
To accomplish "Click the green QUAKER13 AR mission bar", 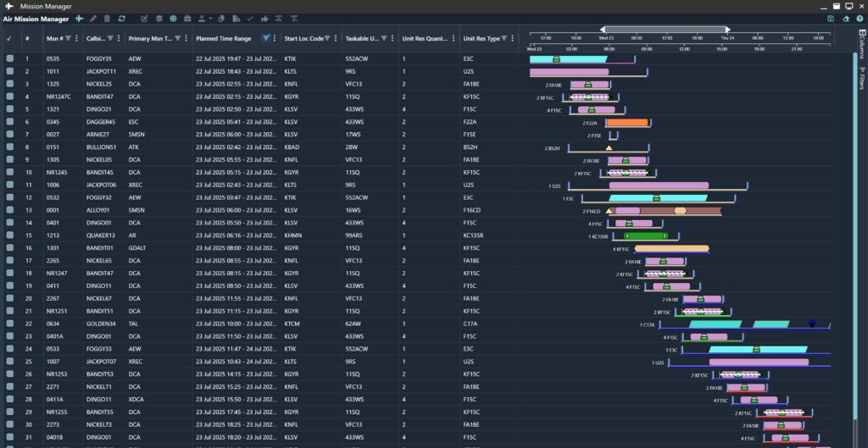I will coord(646,236).
